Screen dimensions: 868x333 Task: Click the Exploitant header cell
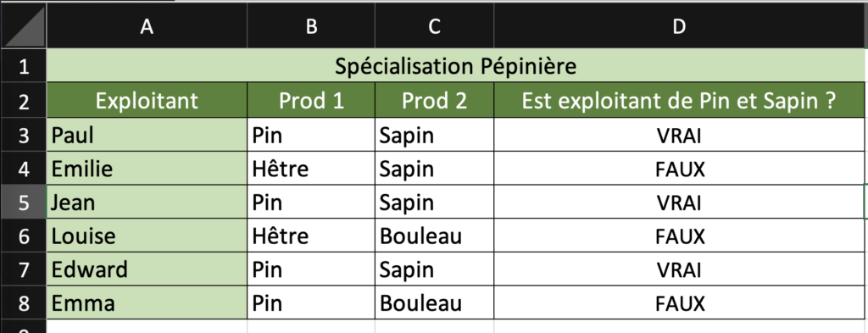point(147,100)
